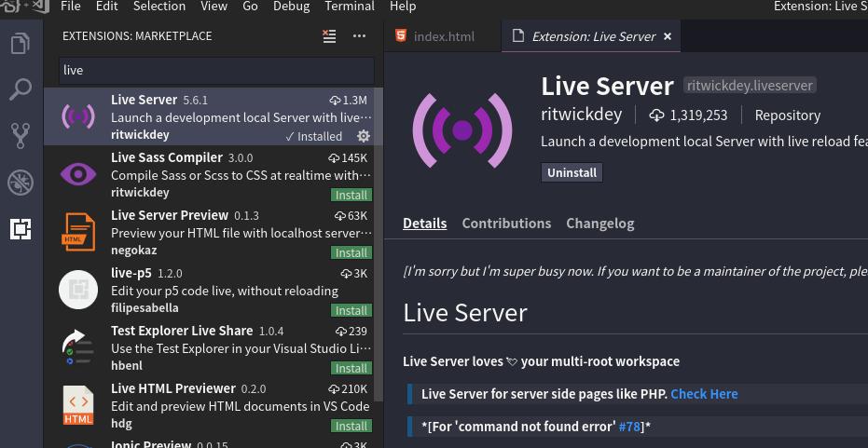
Task: Open the Debug menu
Action: click(292, 7)
